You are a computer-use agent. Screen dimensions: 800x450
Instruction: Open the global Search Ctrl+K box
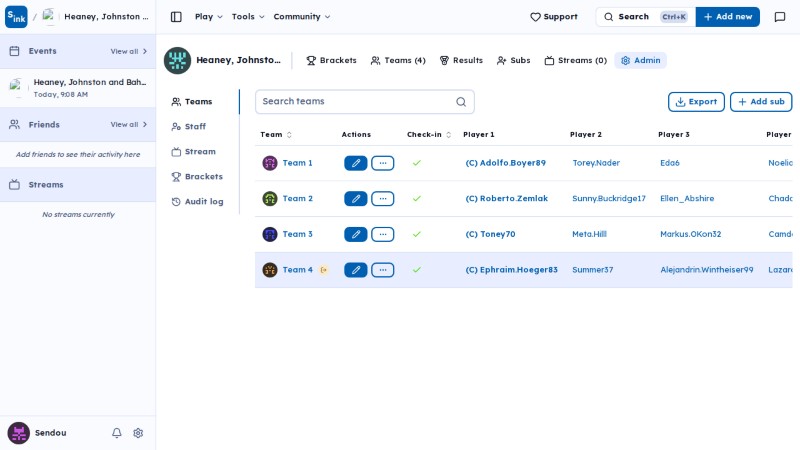pos(645,17)
